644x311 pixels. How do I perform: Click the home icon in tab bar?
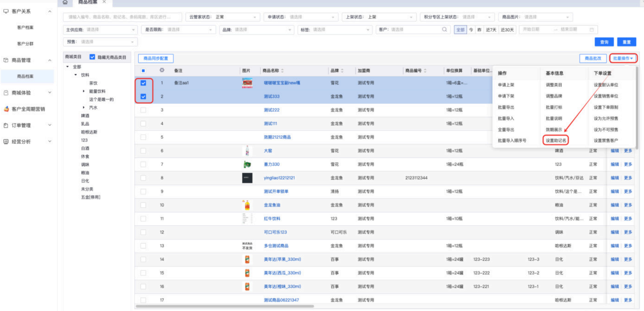tap(65, 2)
